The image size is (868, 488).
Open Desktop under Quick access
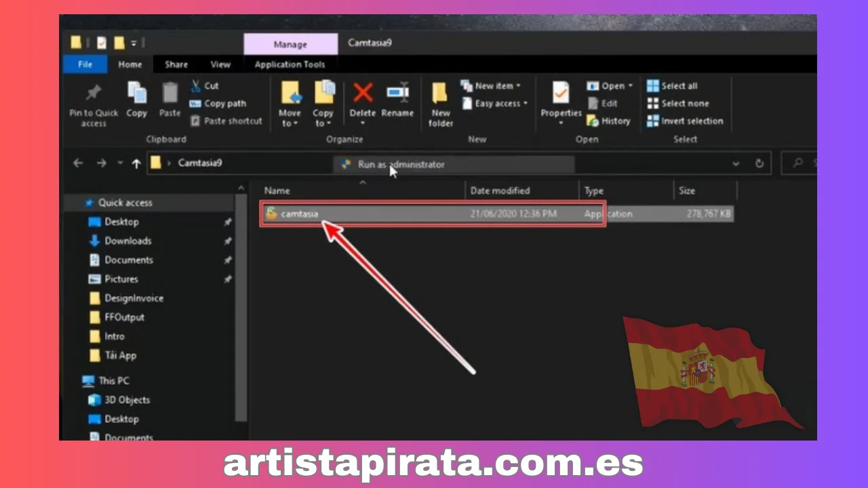coord(121,222)
